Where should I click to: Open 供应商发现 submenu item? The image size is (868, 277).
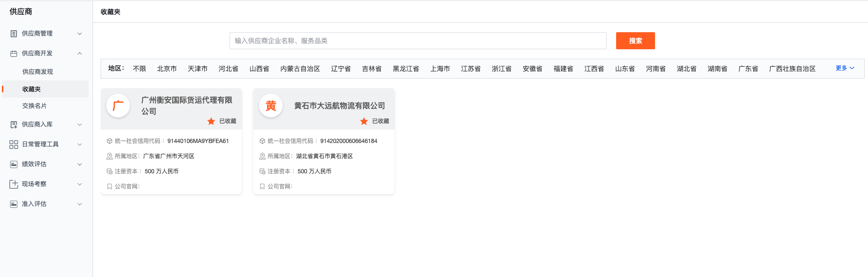tap(37, 71)
